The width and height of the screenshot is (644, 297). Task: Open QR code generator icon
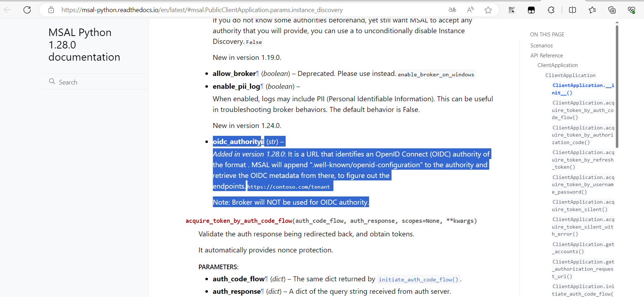[x=512, y=10]
